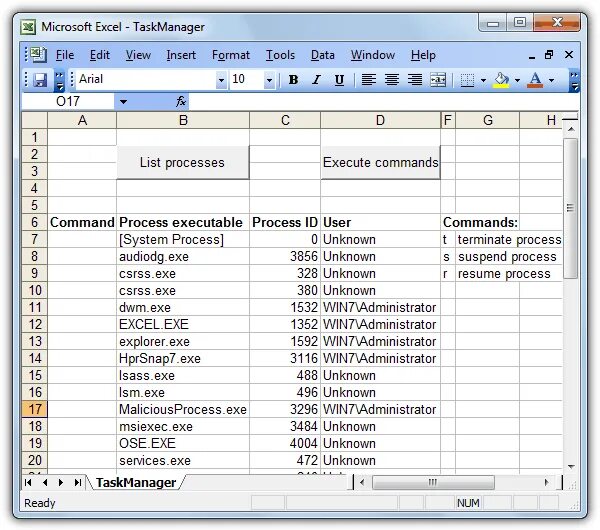Apply Borders icon
The height and width of the screenshot is (530, 600).
tap(467, 80)
